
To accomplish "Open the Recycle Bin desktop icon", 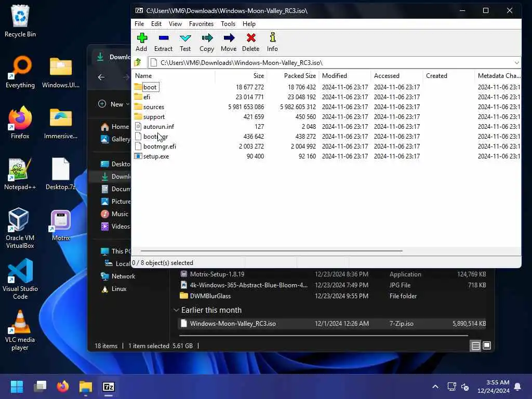I will click(20, 21).
